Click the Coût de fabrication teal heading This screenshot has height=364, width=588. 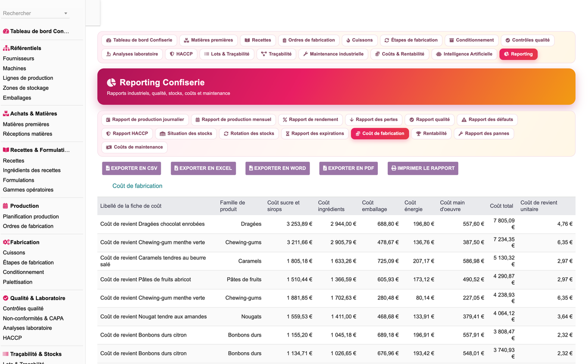click(x=137, y=186)
